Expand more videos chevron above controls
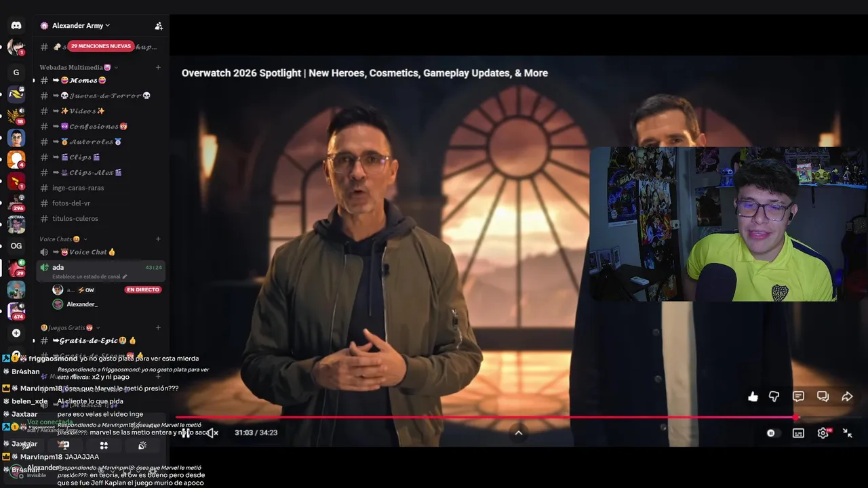 tap(519, 432)
